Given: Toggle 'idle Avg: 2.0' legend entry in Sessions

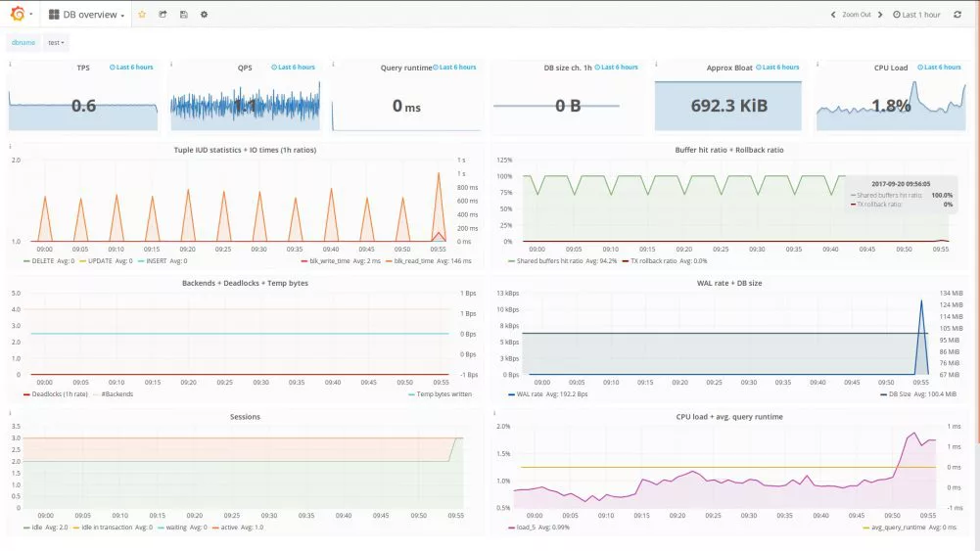Looking at the screenshot, I should tap(46, 528).
